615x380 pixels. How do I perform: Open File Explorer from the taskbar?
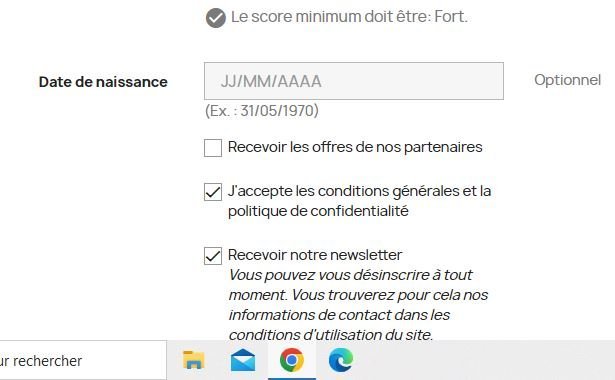click(x=194, y=360)
